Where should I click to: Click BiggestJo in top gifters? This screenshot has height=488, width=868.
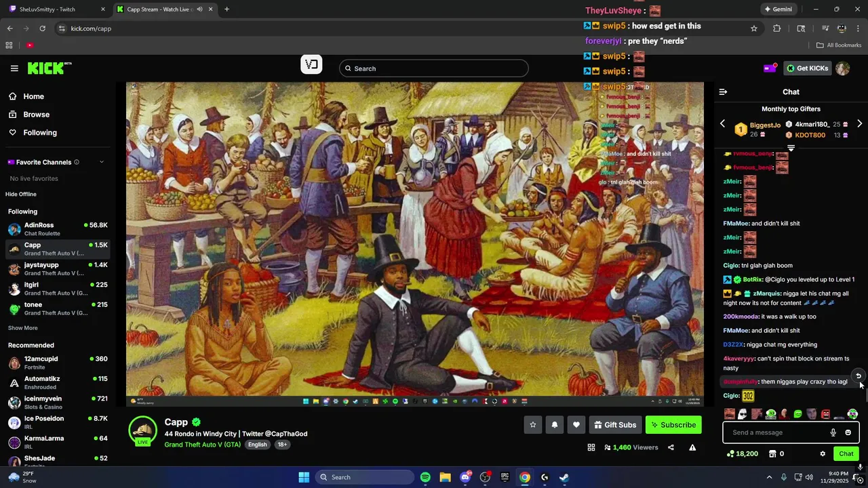pos(765,125)
